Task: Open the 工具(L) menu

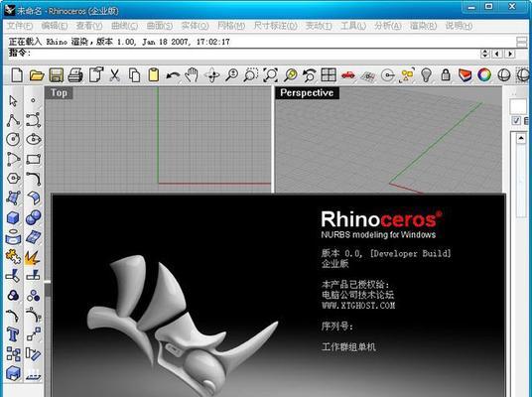Action: (353, 26)
